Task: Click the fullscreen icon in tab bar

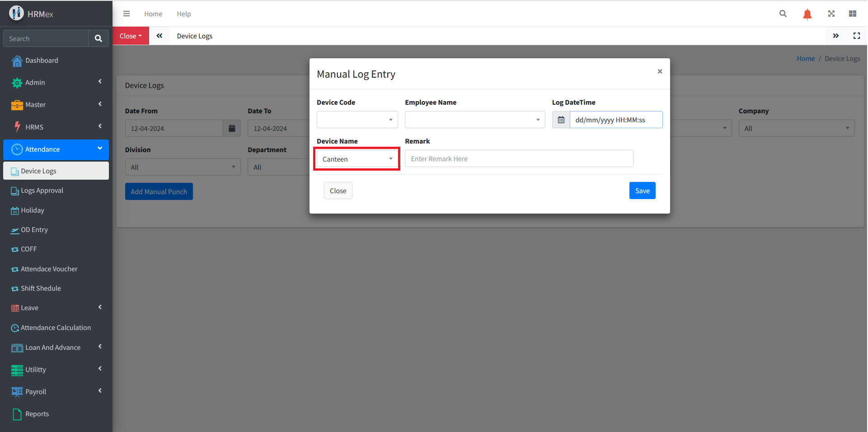Action: point(856,36)
